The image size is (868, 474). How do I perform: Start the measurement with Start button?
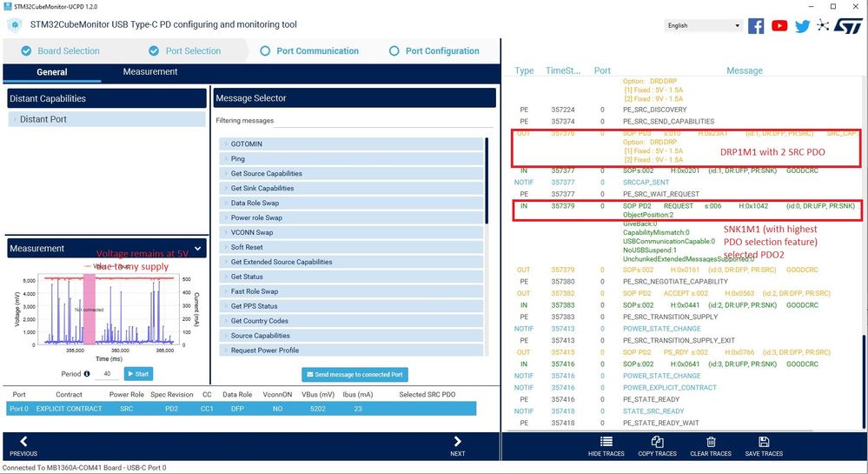click(x=138, y=374)
